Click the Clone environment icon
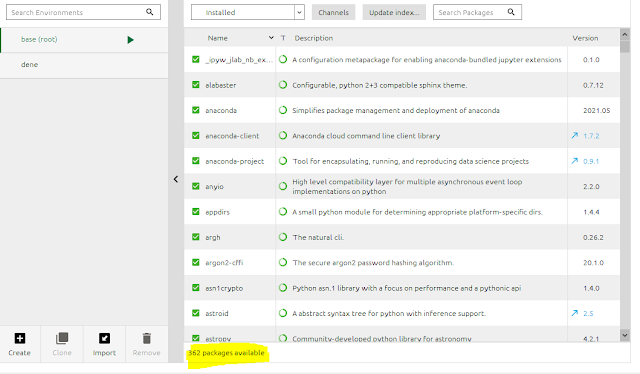 click(62, 338)
